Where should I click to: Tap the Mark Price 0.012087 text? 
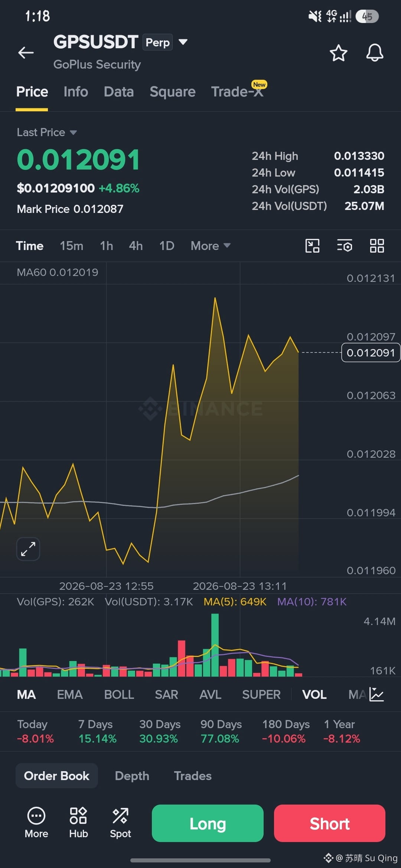coord(70,209)
